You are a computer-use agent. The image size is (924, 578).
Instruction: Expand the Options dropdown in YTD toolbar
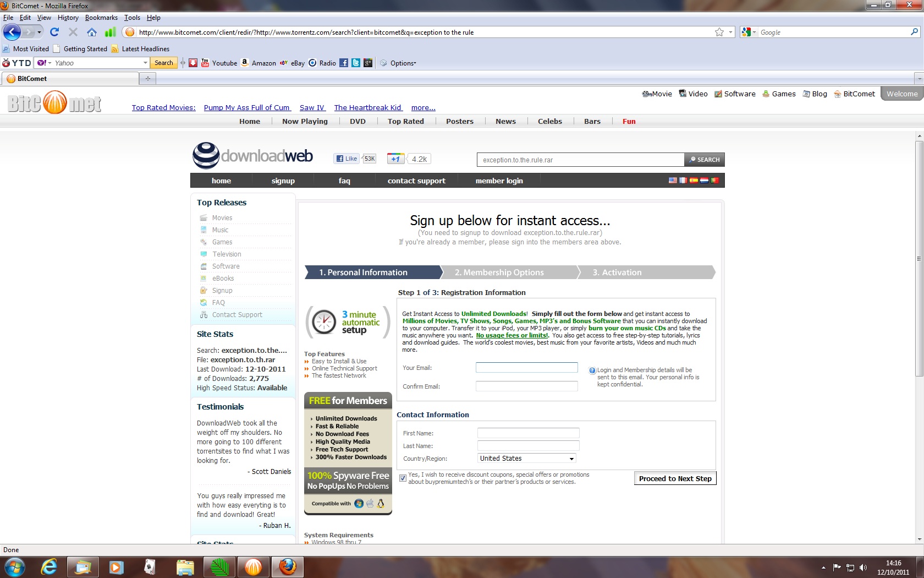click(403, 63)
